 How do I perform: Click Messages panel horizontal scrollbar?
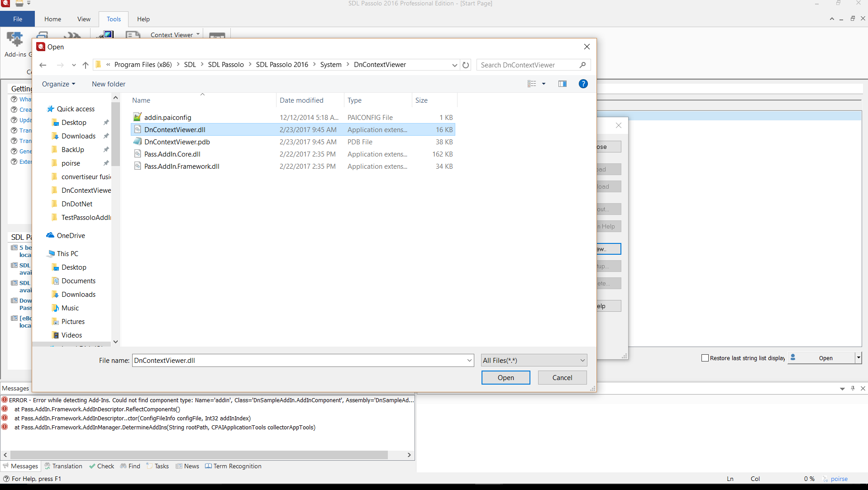coord(199,455)
